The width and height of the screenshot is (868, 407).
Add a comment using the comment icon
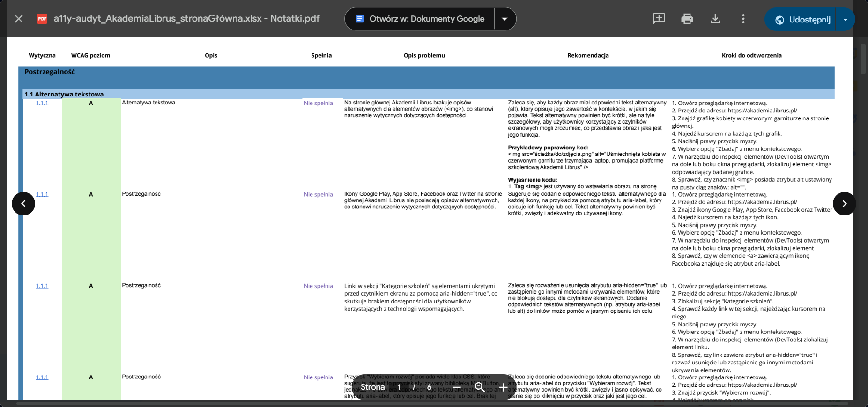[x=659, y=19]
